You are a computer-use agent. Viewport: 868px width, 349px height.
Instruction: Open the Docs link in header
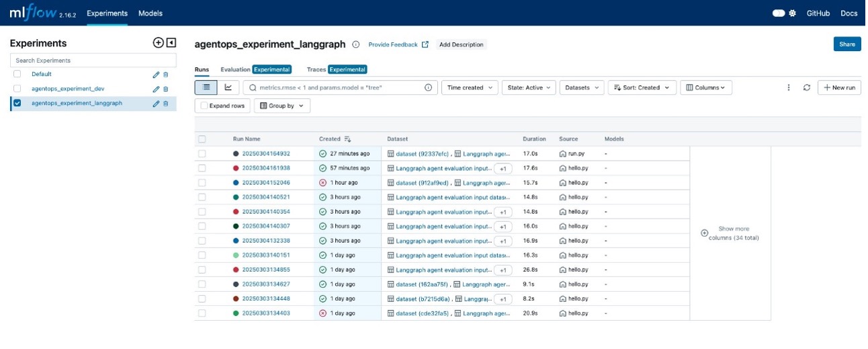(849, 13)
